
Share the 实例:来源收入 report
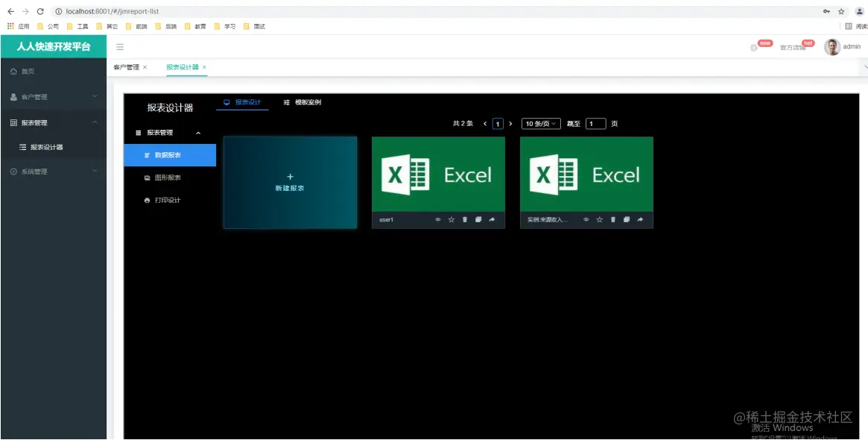pos(640,220)
